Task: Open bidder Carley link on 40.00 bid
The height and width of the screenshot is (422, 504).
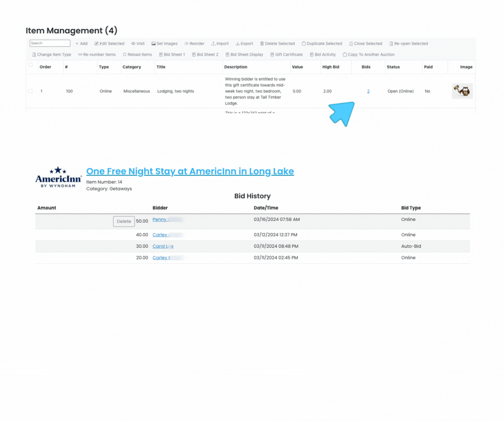Action: click(160, 235)
